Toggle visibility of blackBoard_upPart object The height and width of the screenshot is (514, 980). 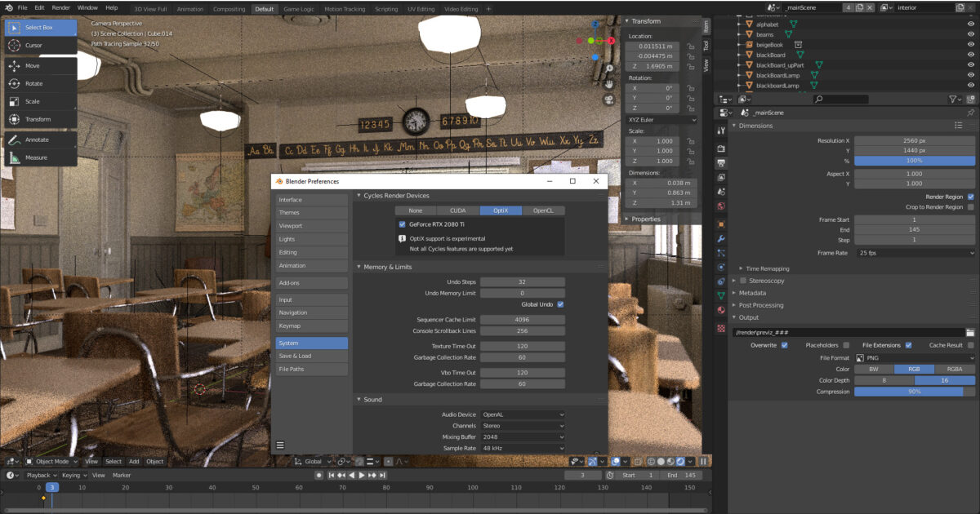[x=970, y=64]
